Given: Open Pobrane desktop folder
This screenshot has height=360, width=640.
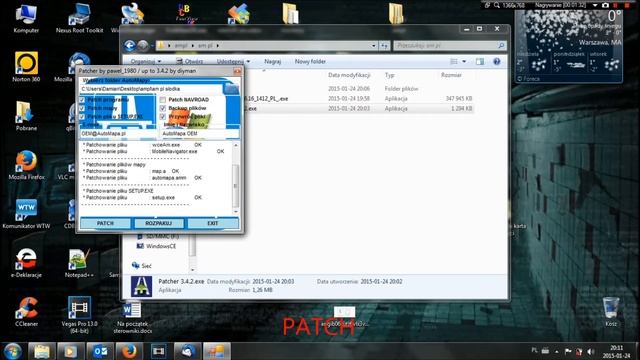Looking at the screenshot, I should coord(26,116).
